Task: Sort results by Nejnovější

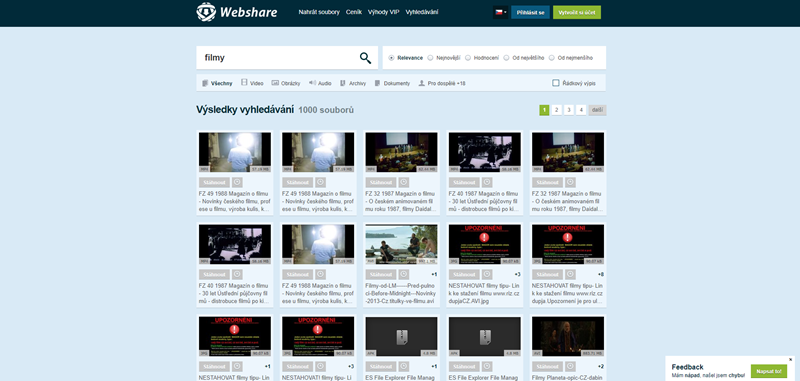Action: tap(444, 58)
